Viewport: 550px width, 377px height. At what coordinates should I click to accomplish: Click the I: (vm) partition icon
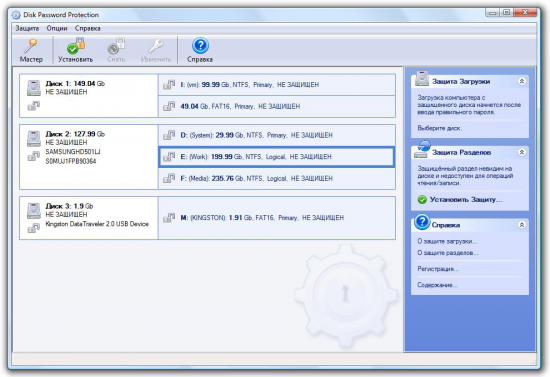tap(169, 85)
